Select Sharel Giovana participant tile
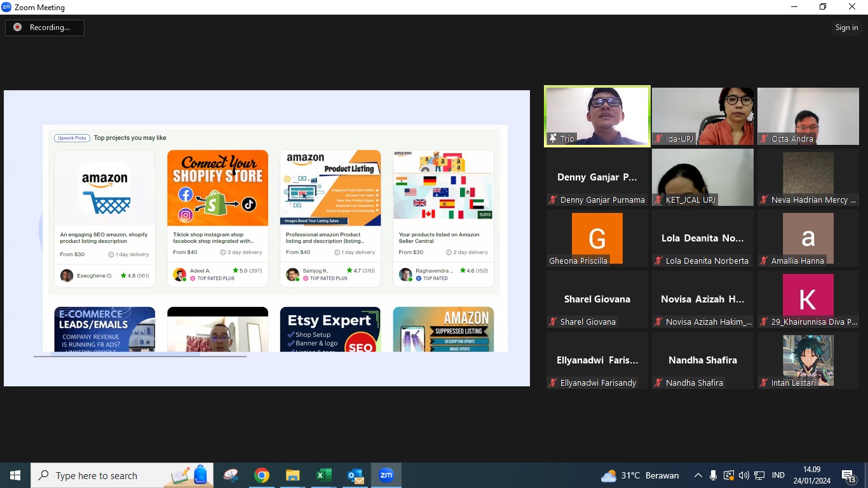Screen dimensions: 868x488 point(597,299)
